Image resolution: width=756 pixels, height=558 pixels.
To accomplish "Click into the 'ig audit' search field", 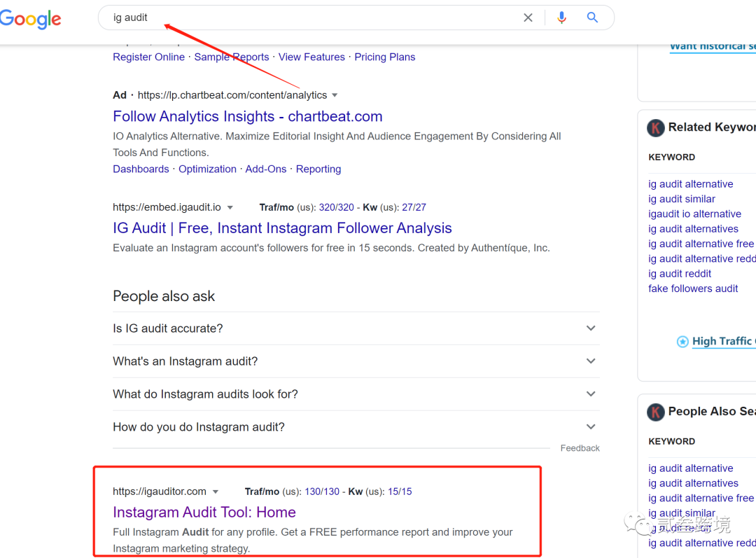I will 308,18.
